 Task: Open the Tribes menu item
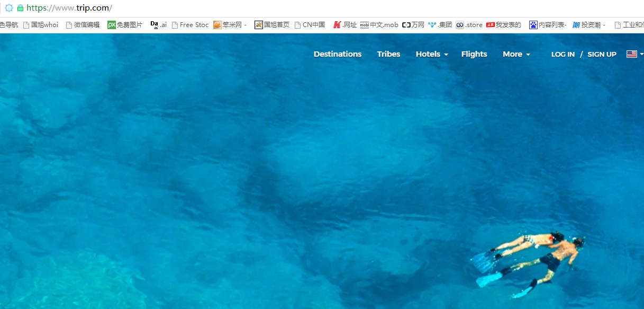coord(388,54)
